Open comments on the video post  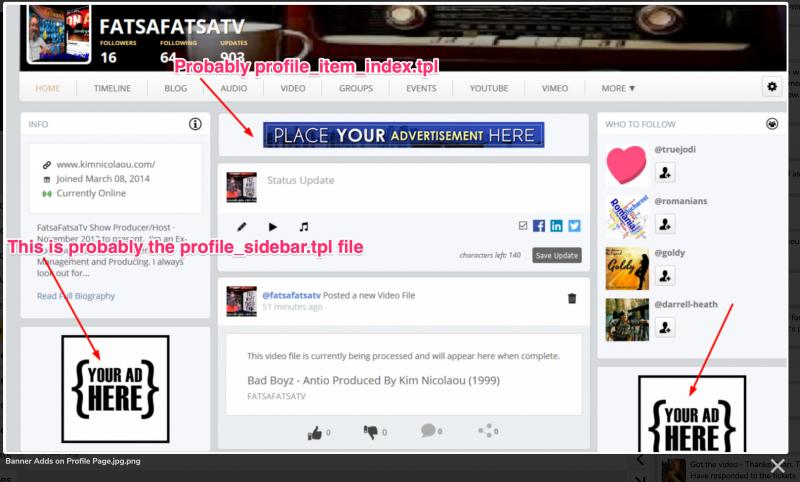[x=429, y=431]
